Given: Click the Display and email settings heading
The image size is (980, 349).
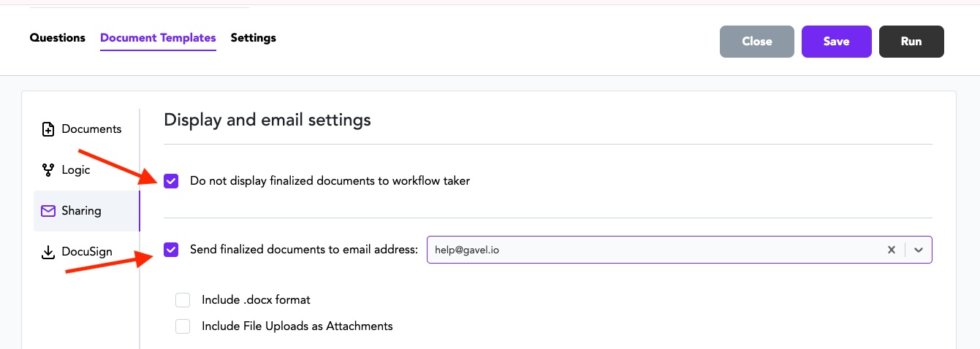Looking at the screenshot, I should click(267, 120).
